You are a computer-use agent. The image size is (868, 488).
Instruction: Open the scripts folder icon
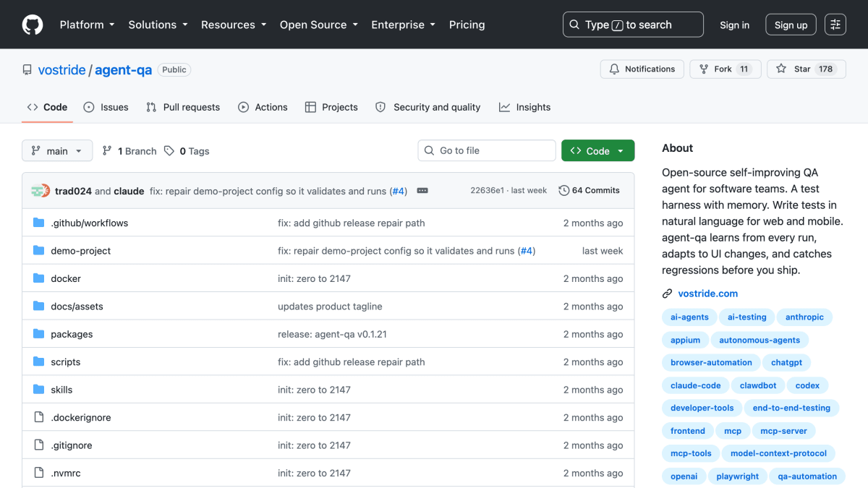pyautogui.click(x=39, y=362)
